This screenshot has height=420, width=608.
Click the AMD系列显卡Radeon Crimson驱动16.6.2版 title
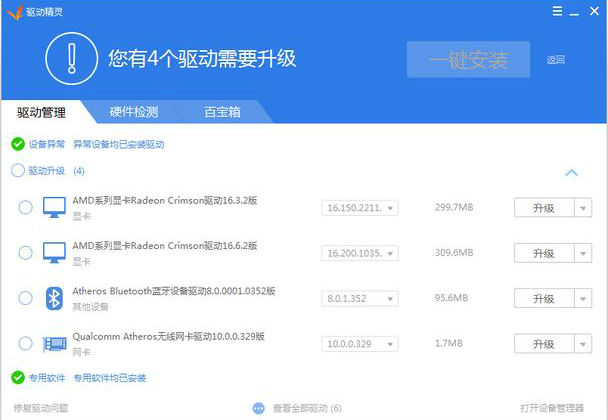(165, 245)
